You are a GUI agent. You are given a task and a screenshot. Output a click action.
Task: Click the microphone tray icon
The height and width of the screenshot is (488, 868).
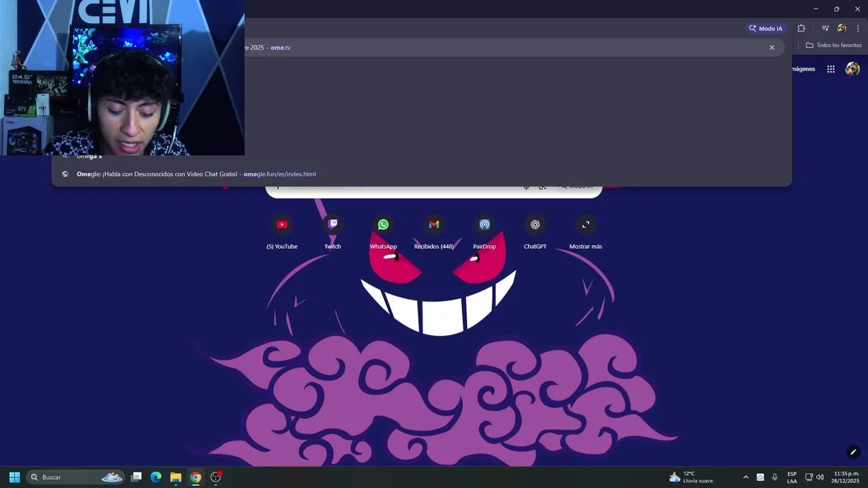pyautogui.click(x=774, y=477)
